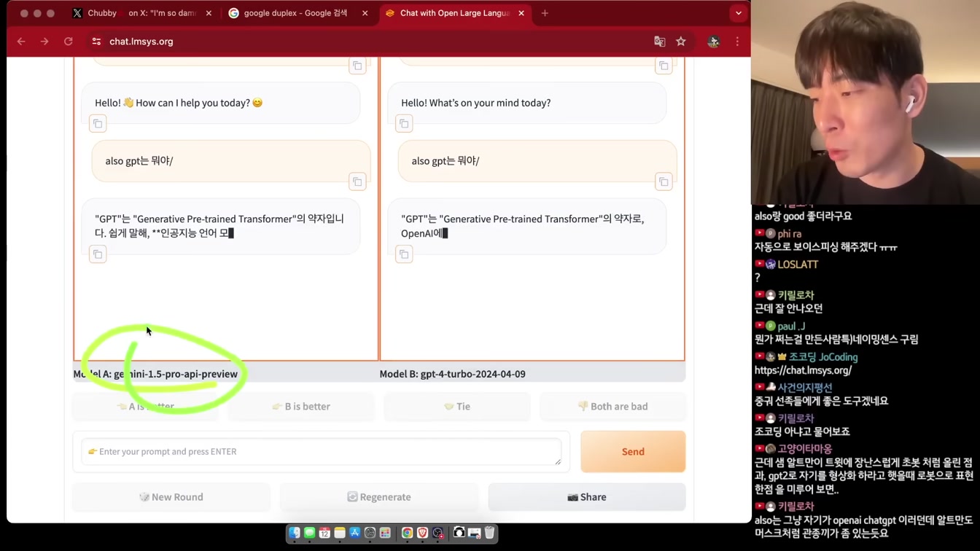Open Calendar in the Dock
Screen dimensions: 980x551
pyautogui.click(x=324, y=533)
